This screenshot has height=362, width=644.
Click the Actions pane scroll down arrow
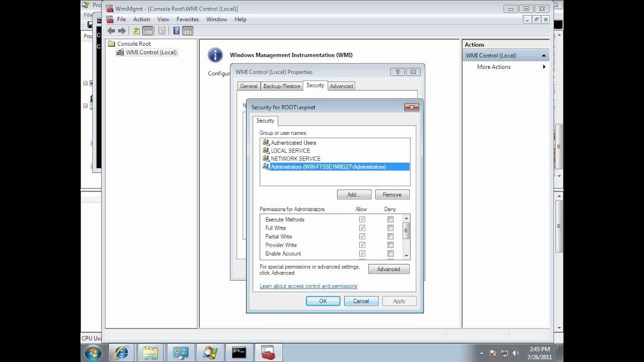pos(558,328)
